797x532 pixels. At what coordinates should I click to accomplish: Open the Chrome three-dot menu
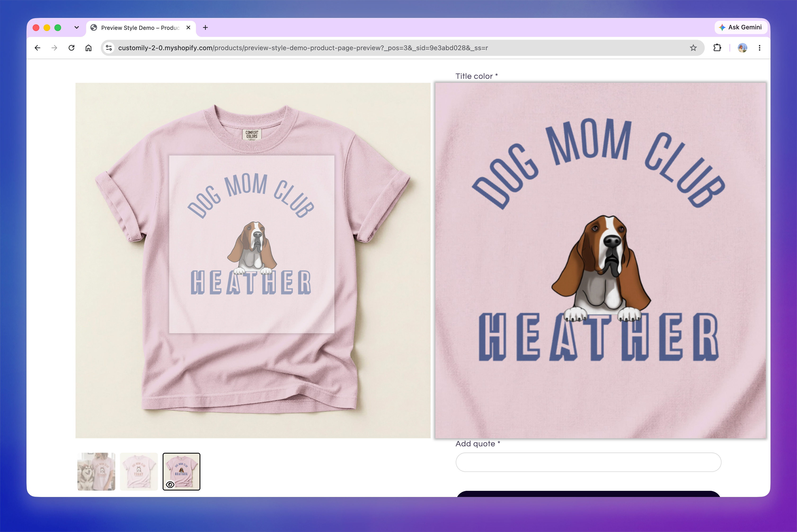760,48
